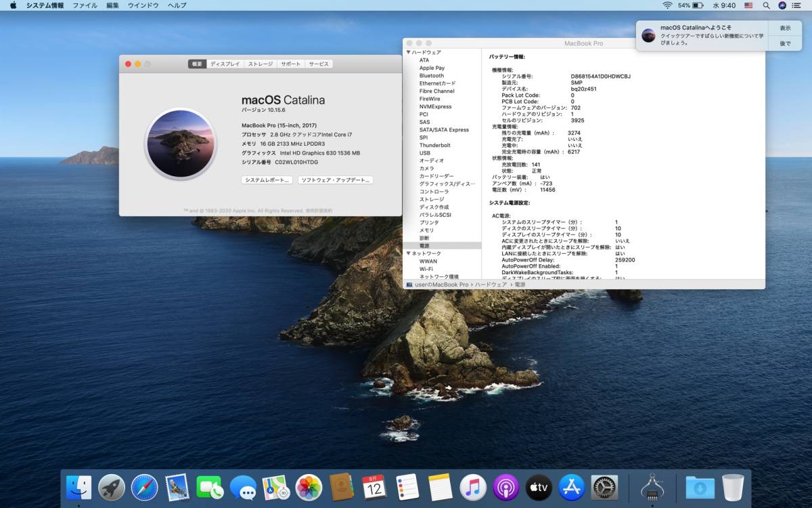Image resolution: width=812 pixels, height=508 pixels.
Task: Open the Apple menu
Action: (x=13, y=5)
